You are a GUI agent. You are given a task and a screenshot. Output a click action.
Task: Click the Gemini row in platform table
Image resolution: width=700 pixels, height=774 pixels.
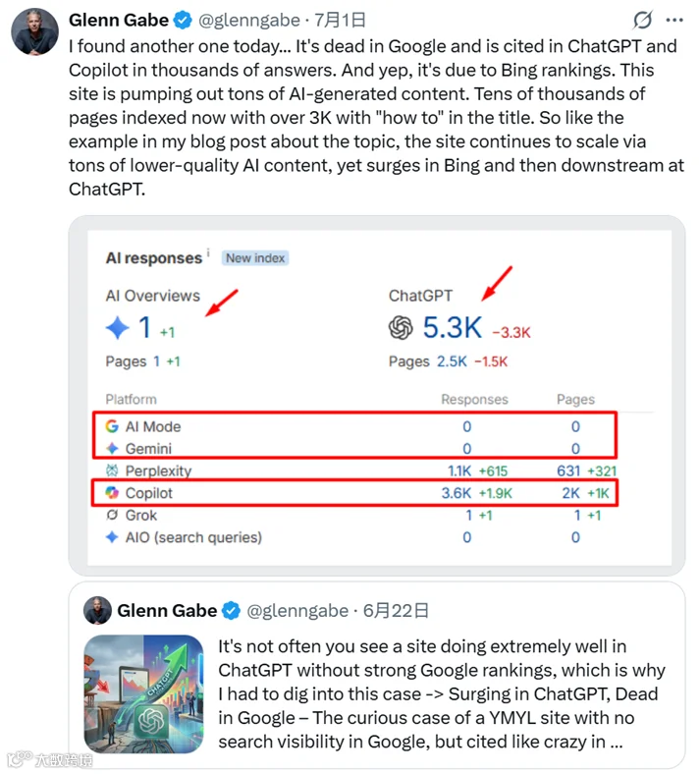click(x=355, y=448)
